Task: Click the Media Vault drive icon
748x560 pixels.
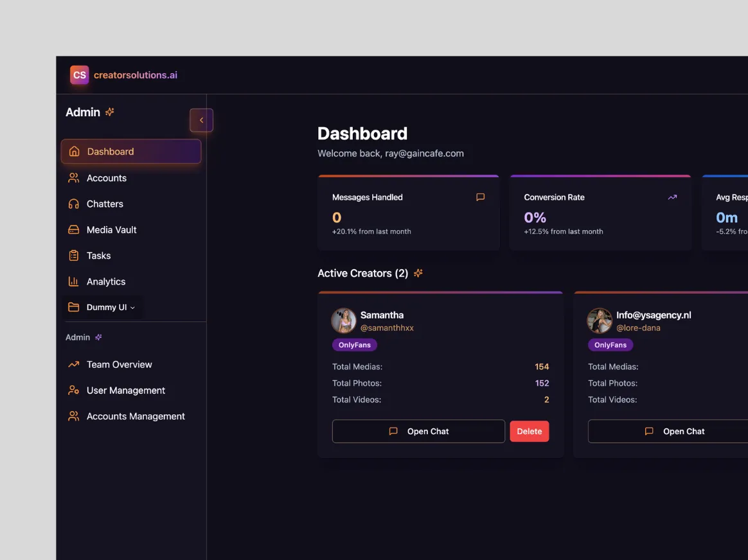Action: [74, 230]
